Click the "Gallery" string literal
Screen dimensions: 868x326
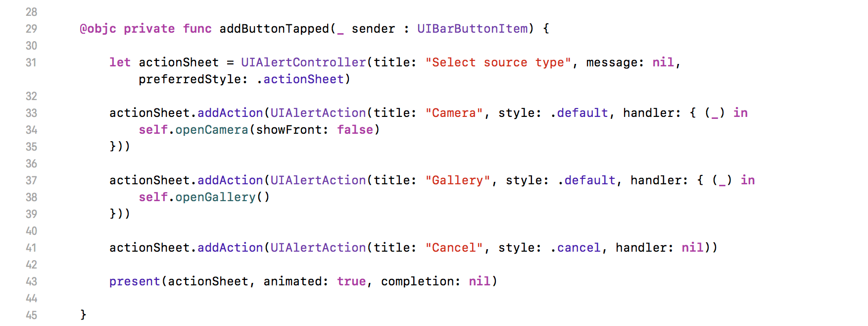(457, 180)
